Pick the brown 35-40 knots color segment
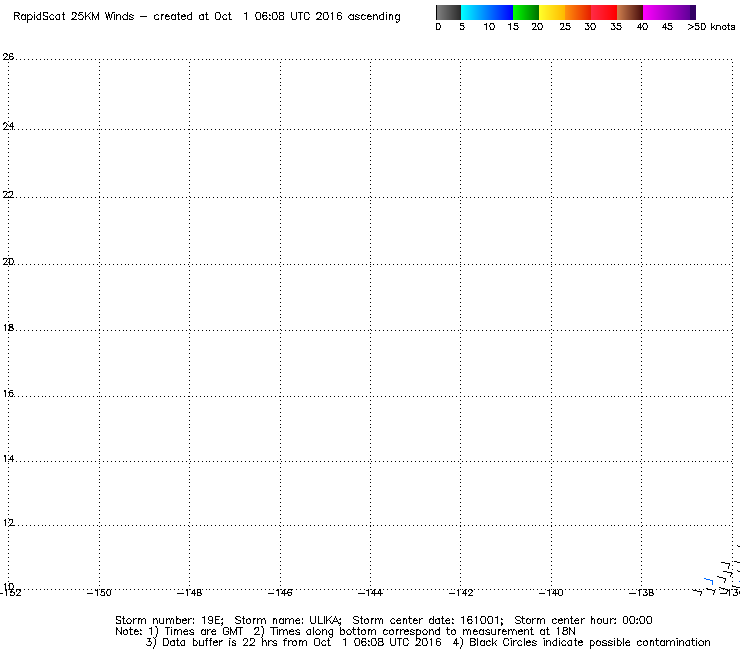 630,12
